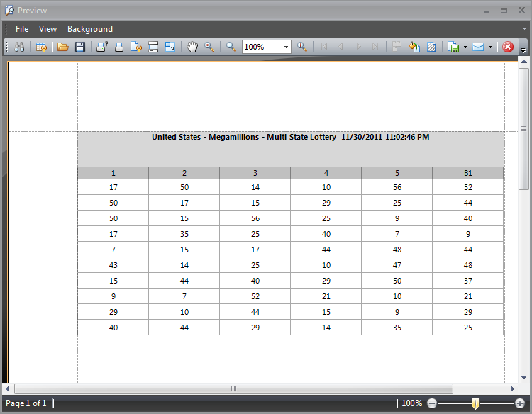Open the Customize icon in toolbar
532x414 pixels.
tap(41, 47)
